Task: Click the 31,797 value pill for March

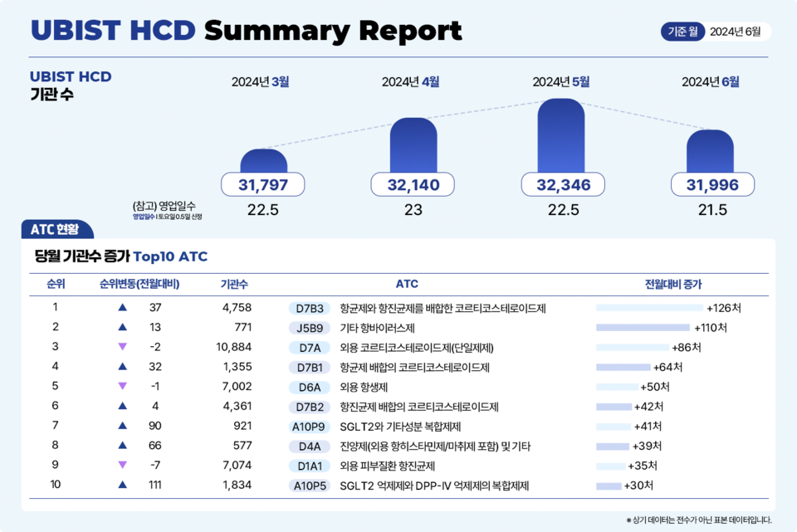Action: [x=263, y=184]
